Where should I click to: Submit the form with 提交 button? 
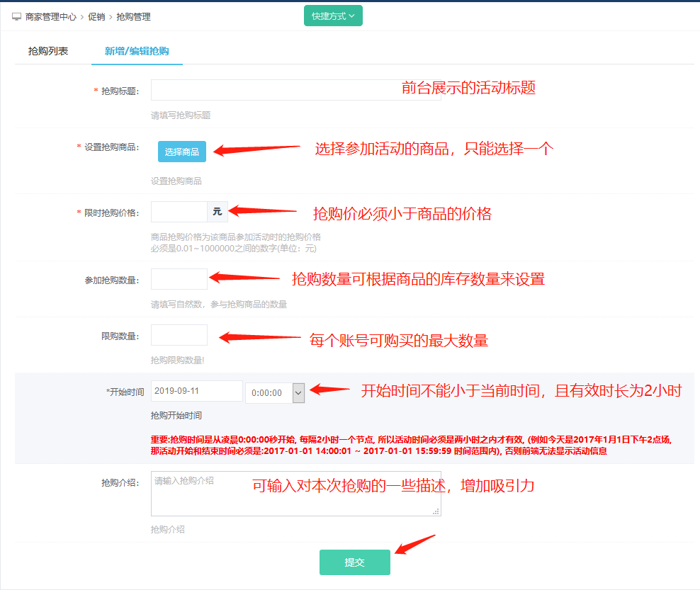coord(354,562)
